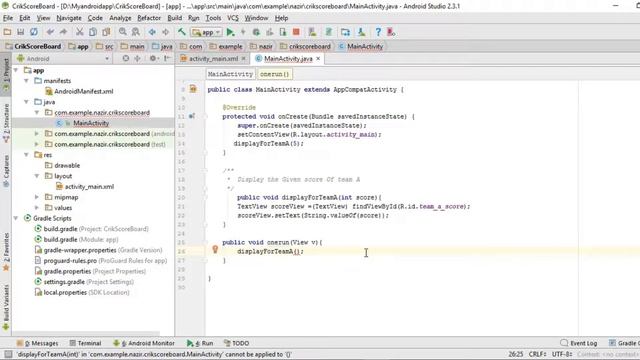Viewport: 640px width, 360px height.
Task: Open the Navigate menu
Action: click(69, 18)
